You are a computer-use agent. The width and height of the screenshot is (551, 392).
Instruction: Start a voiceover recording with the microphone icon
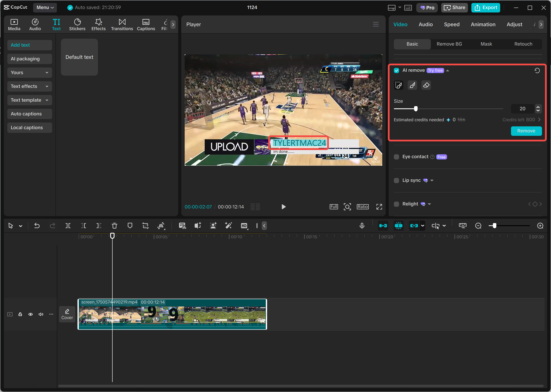click(x=362, y=225)
